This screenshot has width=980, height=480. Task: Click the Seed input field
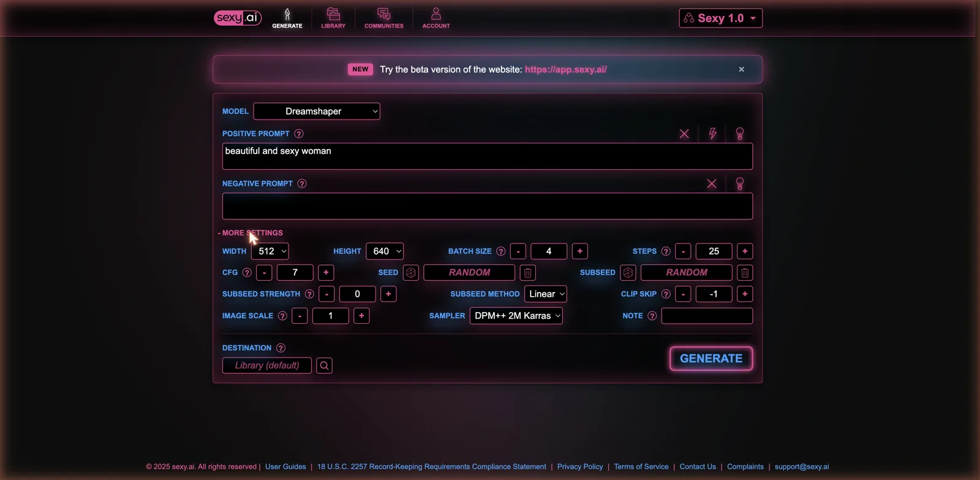pyautogui.click(x=469, y=272)
